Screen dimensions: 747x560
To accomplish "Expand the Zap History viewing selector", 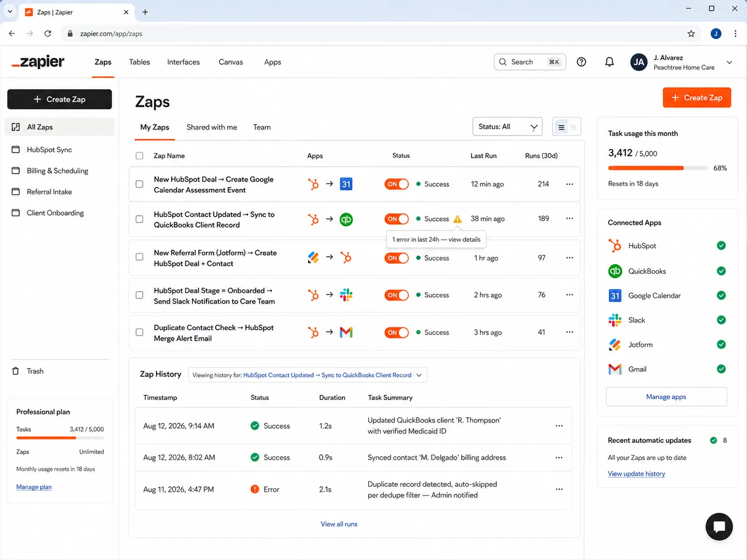I will 308,375.
